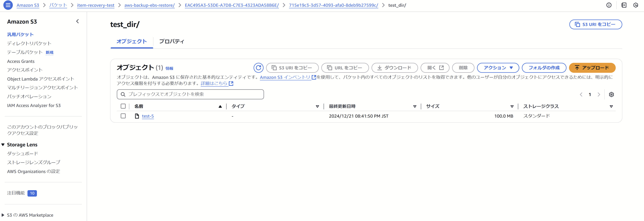Click the refresh objects icon

click(258, 68)
